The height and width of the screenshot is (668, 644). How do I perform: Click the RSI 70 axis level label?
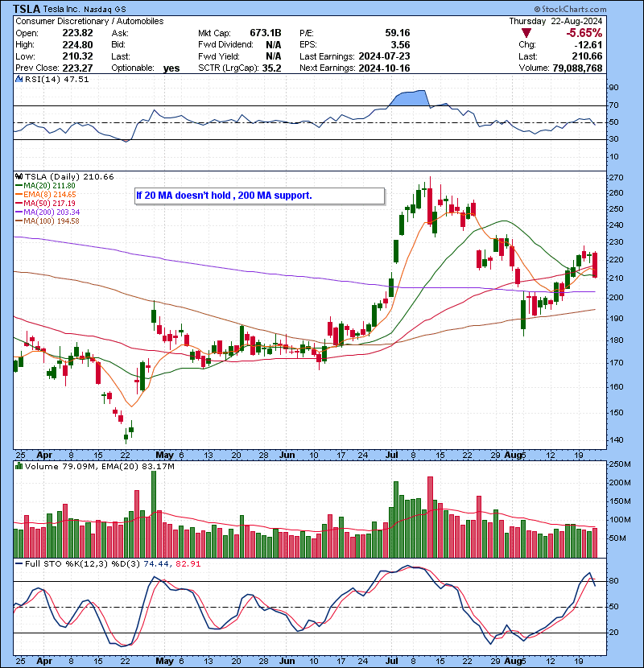click(613, 105)
